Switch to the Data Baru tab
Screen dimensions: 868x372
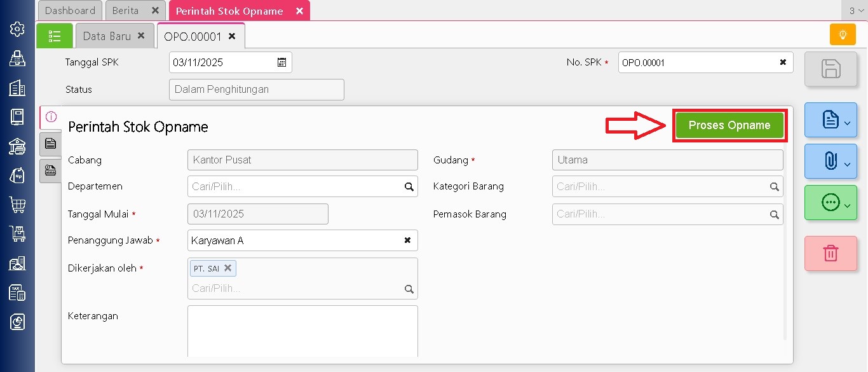(107, 36)
